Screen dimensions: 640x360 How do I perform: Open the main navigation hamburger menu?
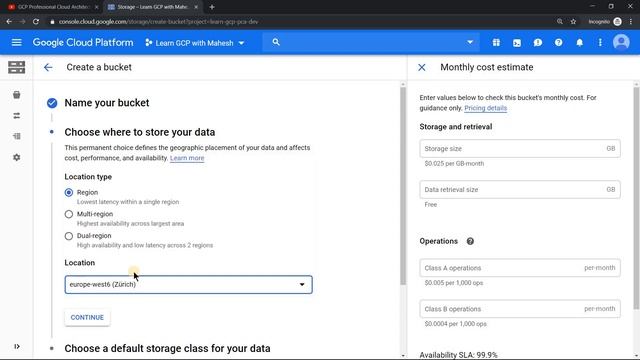point(16,42)
